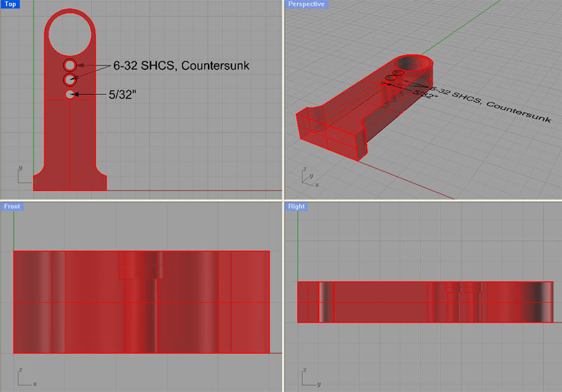Select the uppermost small countersunk hole in Top view
Screen dimensions: 562x392
(x=70, y=65)
